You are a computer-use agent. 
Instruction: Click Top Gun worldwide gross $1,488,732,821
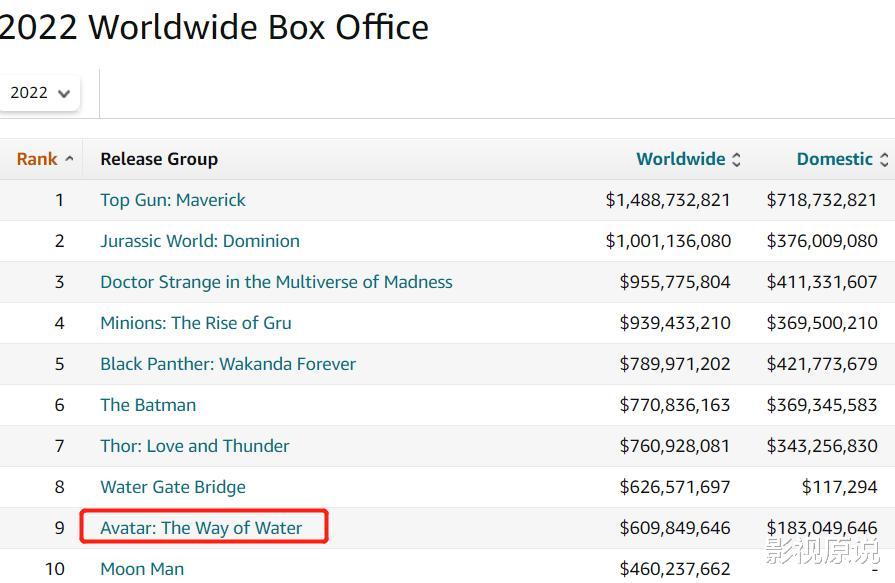pos(668,200)
